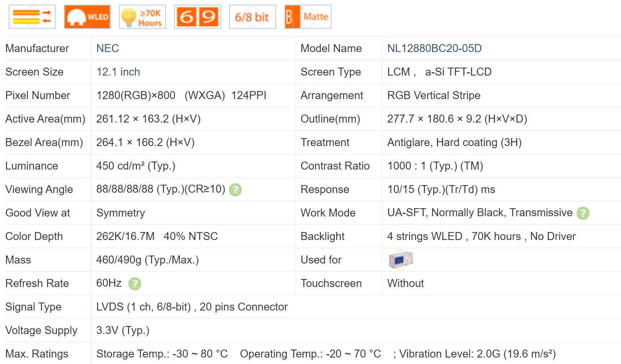Click the 6 9 viewing direction badge

pyautogui.click(x=198, y=17)
